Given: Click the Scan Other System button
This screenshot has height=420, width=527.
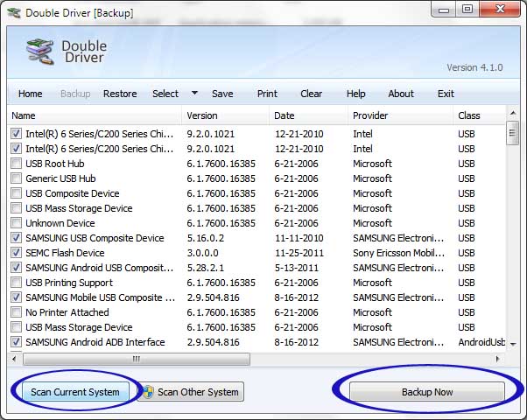Looking at the screenshot, I should click(x=191, y=392).
